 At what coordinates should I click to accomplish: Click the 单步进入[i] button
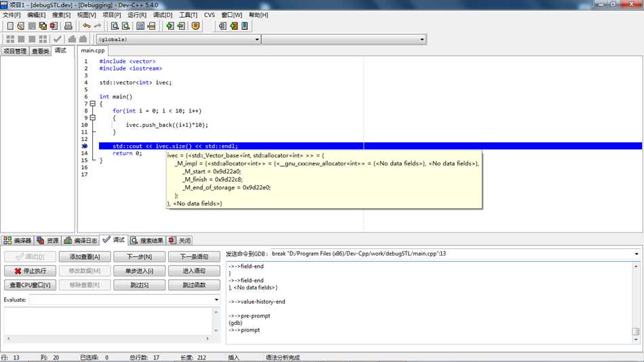coord(139,271)
